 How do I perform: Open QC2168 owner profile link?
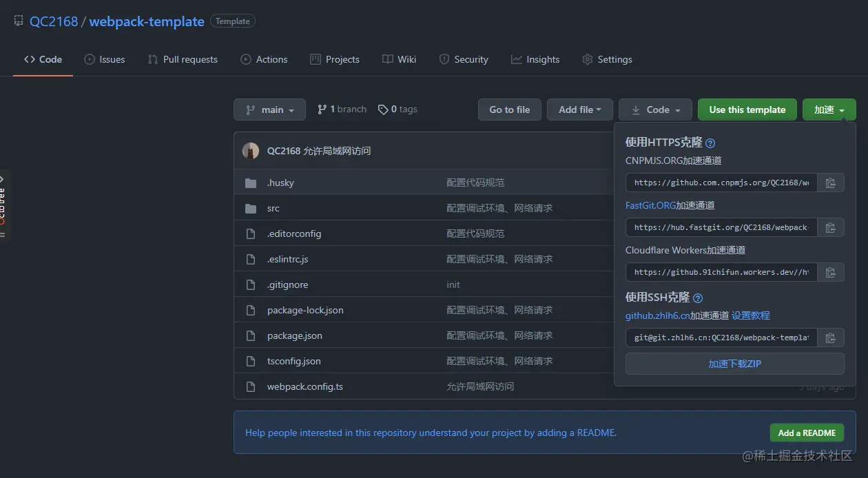[x=54, y=21]
